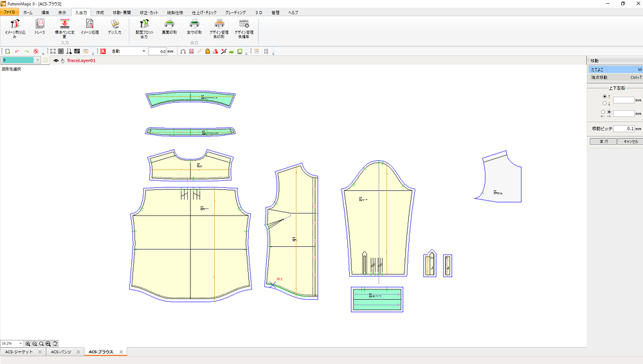Viewport: 643px width, 364px height.
Task: Expand the 自動 dropdown in toolbar
Action: [x=143, y=51]
